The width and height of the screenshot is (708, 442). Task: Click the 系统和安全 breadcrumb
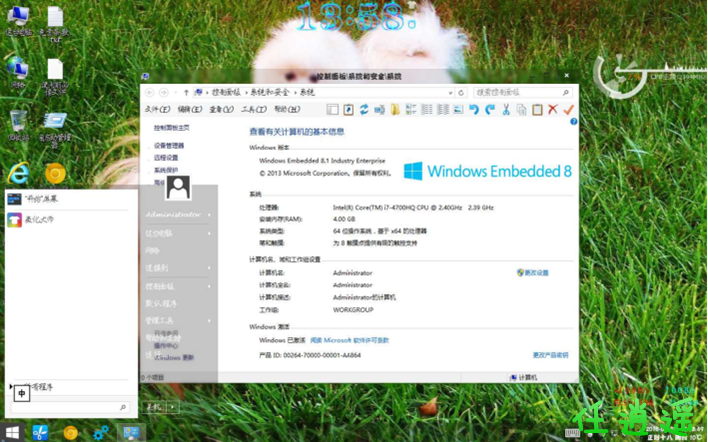click(270, 93)
